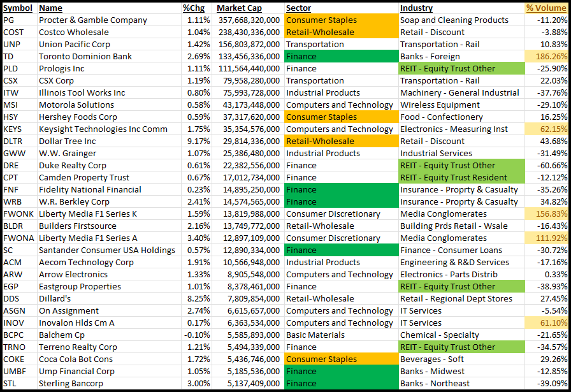This screenshot has height=392, width=571.
Task: Click Hershey Foods Corp cell
Action: point(109,117)
